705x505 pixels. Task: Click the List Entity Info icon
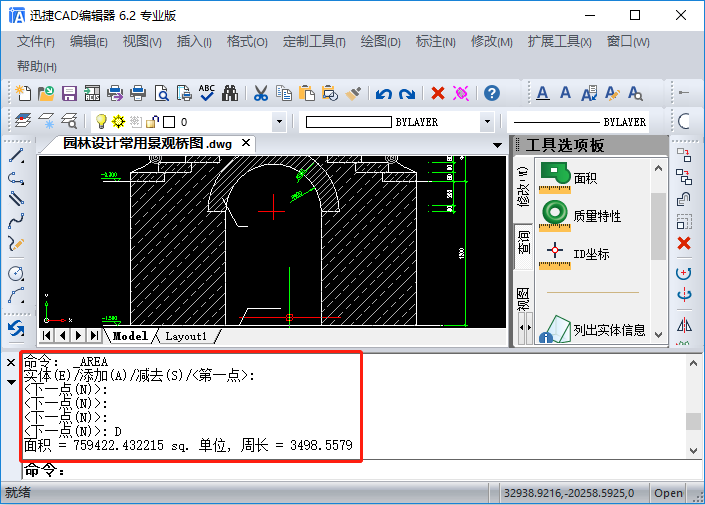pos(555,330)
